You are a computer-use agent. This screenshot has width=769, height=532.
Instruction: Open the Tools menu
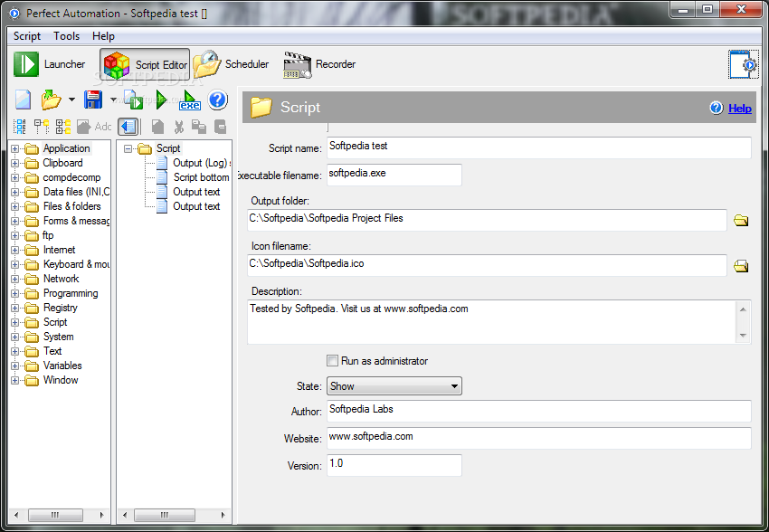click(x=66, y=36)
